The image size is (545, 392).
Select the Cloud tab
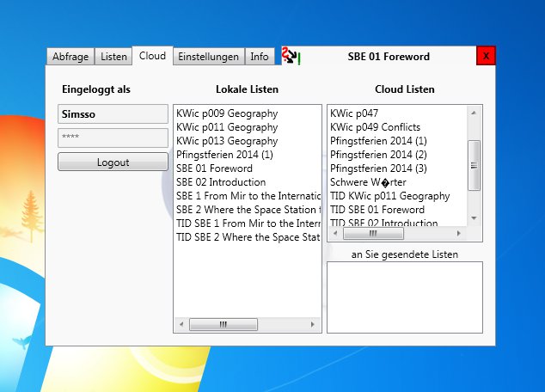[152, 56]
